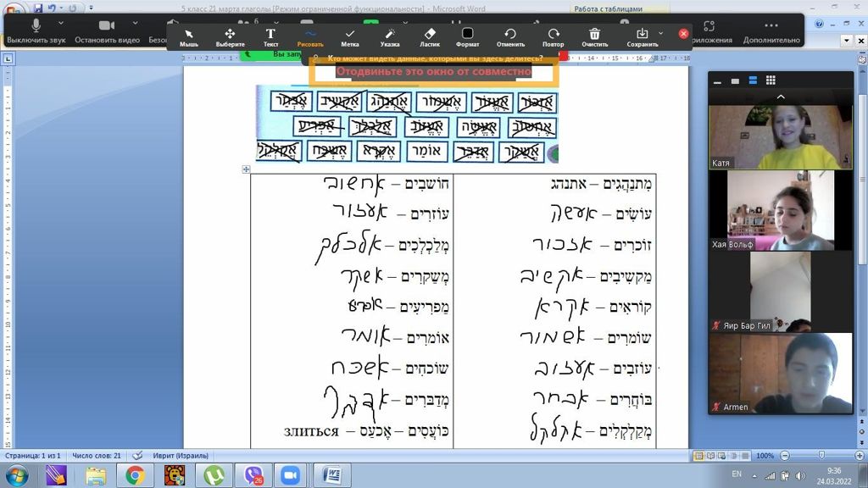Select the Stamp (Метка) tool

point(350,37)
